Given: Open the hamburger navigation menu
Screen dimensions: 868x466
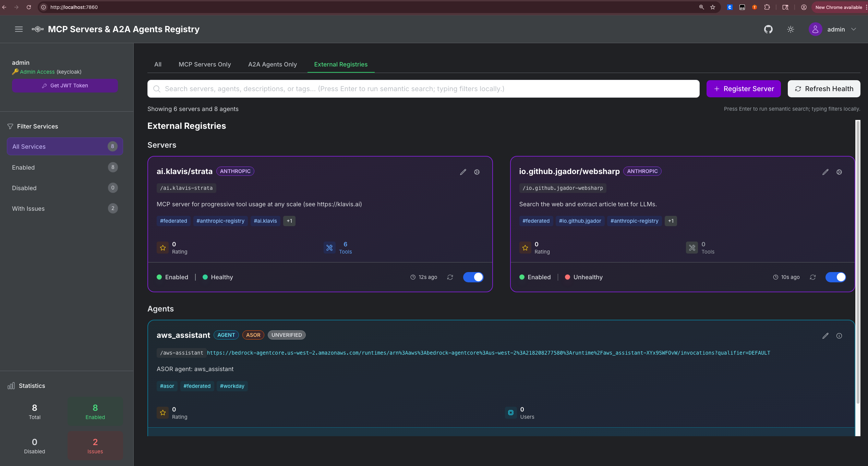Looking at the screenshot, I should coord(19,29).
